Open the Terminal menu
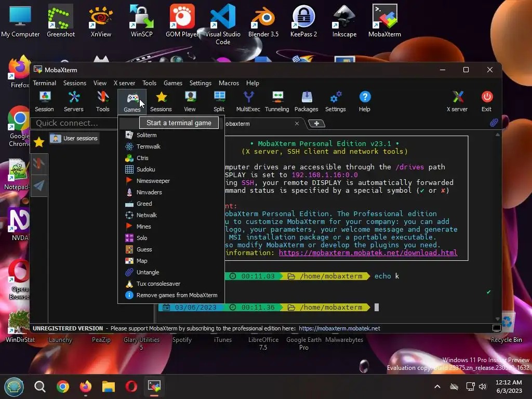The height and width of the screenshot is (399, 532). 45,83
